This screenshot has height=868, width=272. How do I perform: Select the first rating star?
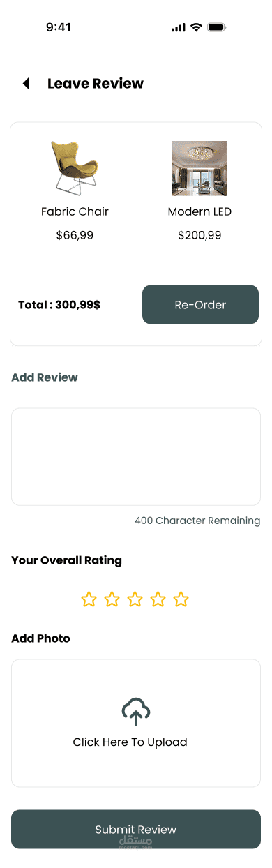(89, 599)
